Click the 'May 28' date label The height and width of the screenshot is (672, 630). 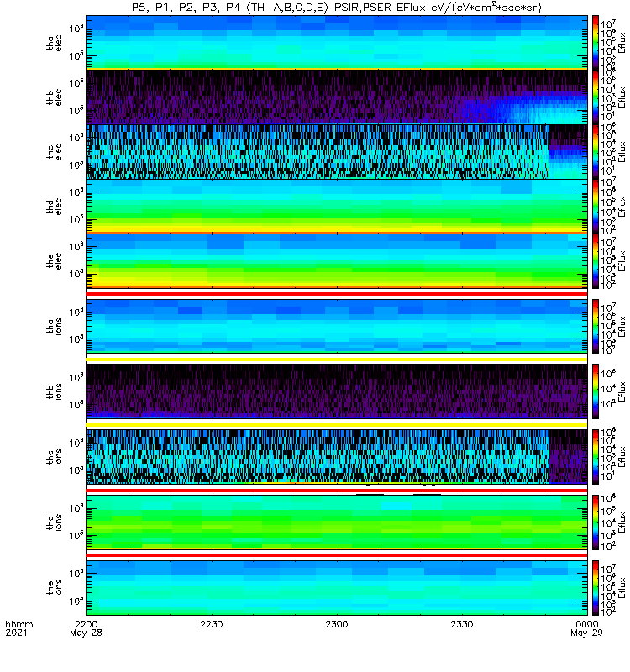(x=87, y=633)
